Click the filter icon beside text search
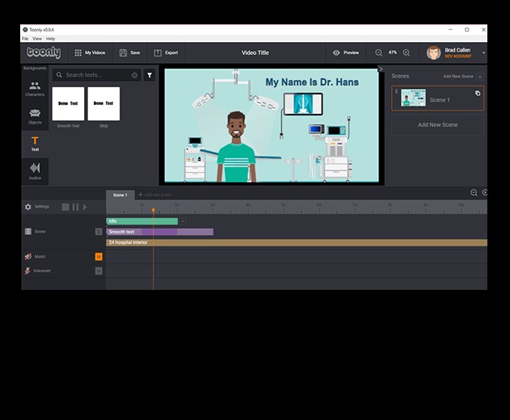This screenshot has width=510, height=420. point(150,75)
